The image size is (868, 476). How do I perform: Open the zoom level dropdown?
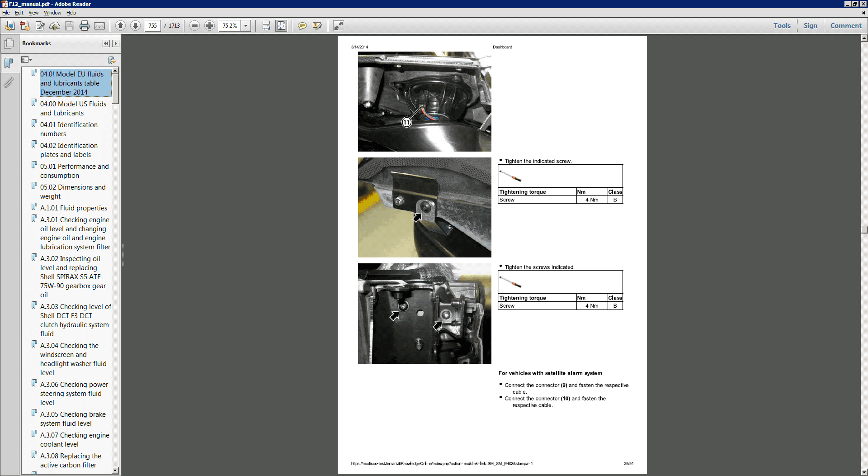(246, 26)
